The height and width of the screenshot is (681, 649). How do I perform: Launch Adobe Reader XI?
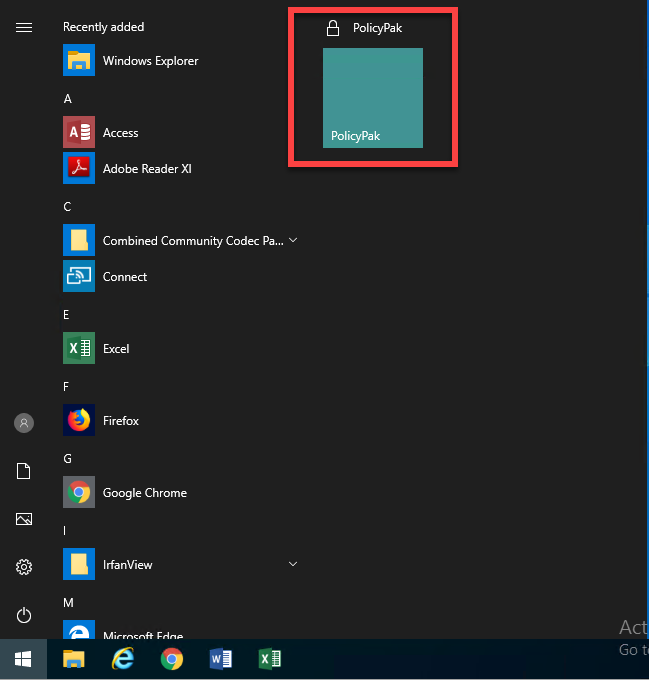[146, 169]
